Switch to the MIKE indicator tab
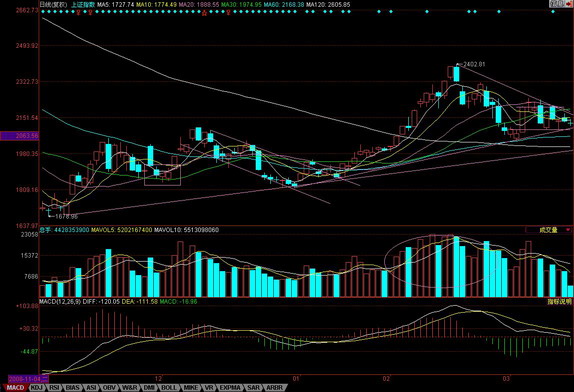The image size is (574, 392). point(190,388)
